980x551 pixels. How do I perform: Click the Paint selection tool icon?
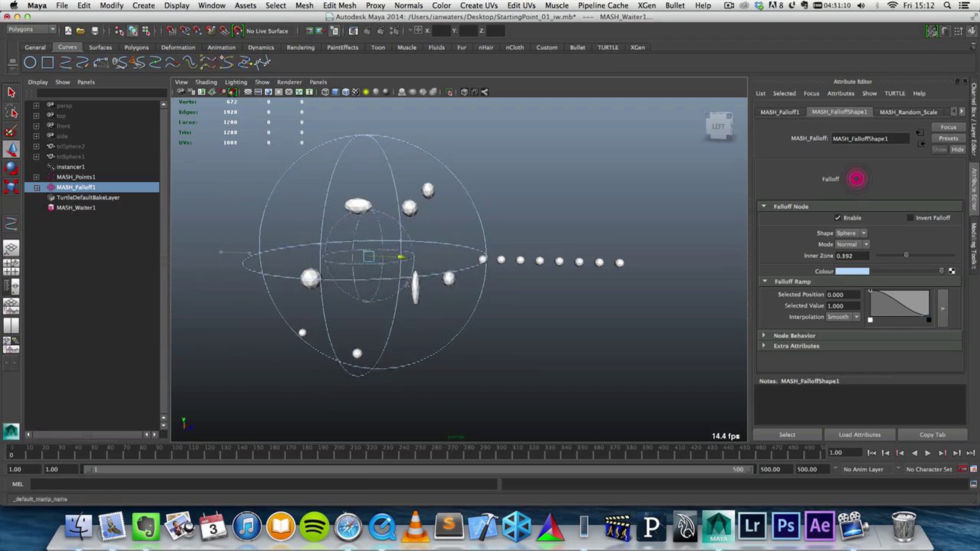[x=11, y=131]
